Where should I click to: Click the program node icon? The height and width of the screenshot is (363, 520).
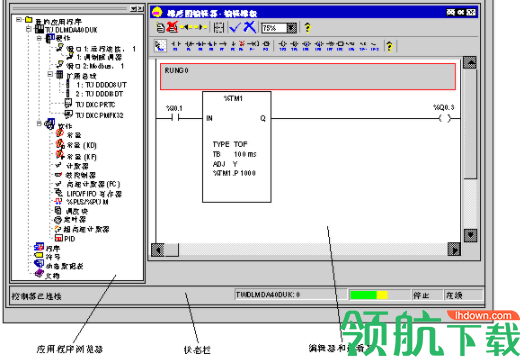pos(39,247)
